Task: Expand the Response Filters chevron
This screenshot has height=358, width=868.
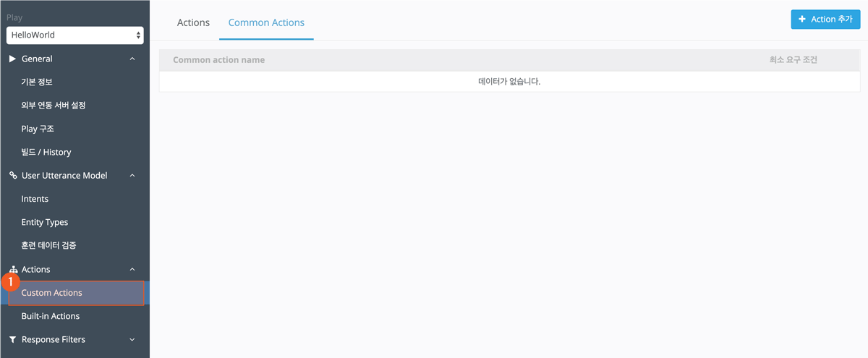Action: 132,340
